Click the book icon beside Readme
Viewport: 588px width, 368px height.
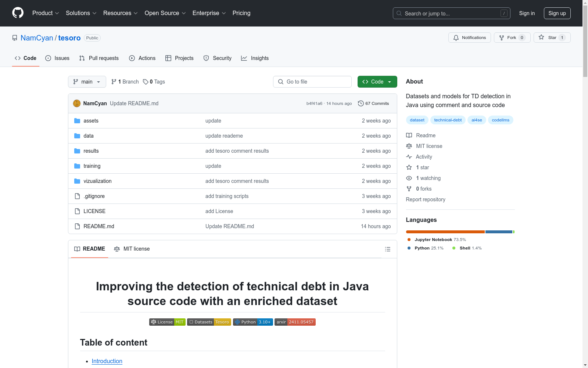click(x=409, y=135)
